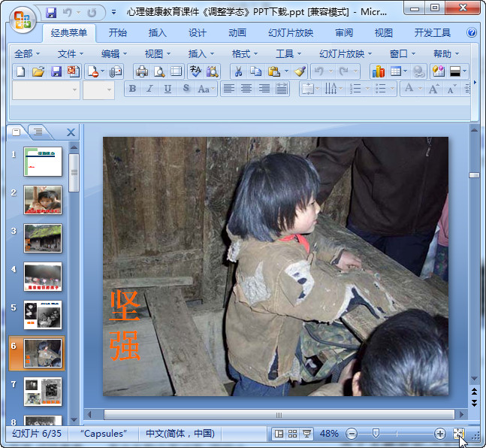486x448 pixels.
Task: Paste from clipboard
Action: coord(274,71)
